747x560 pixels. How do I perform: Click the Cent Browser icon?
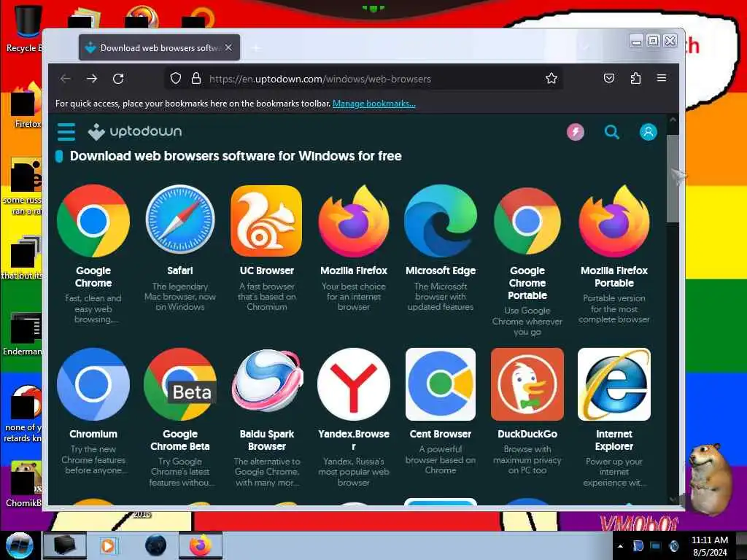[441, 384]
